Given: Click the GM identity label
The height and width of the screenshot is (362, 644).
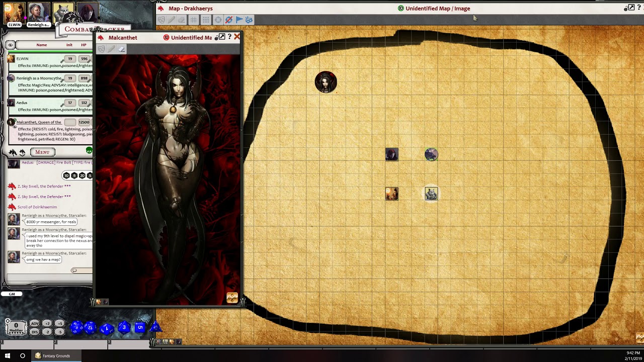Looking at the screenshot, I should pyautogui.click(x=12, y=294).
